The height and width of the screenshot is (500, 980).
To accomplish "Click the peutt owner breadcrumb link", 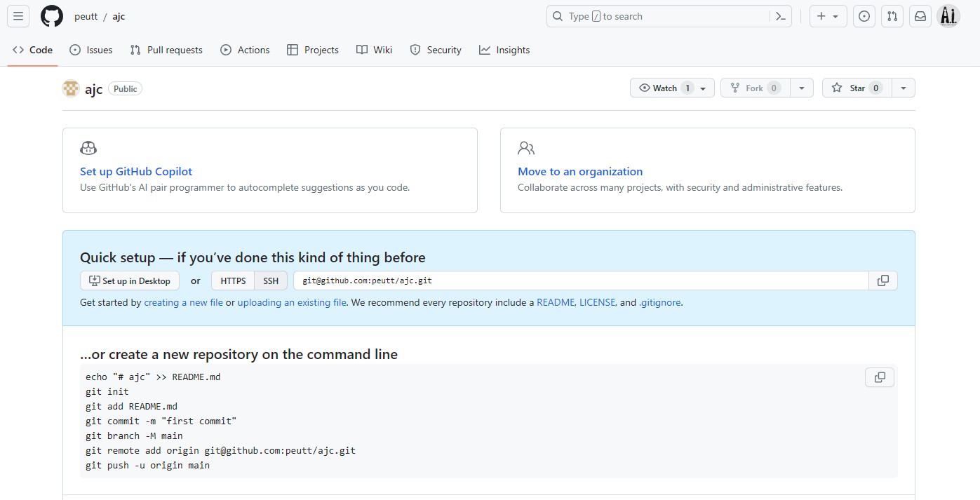I will tap(86, 16).
